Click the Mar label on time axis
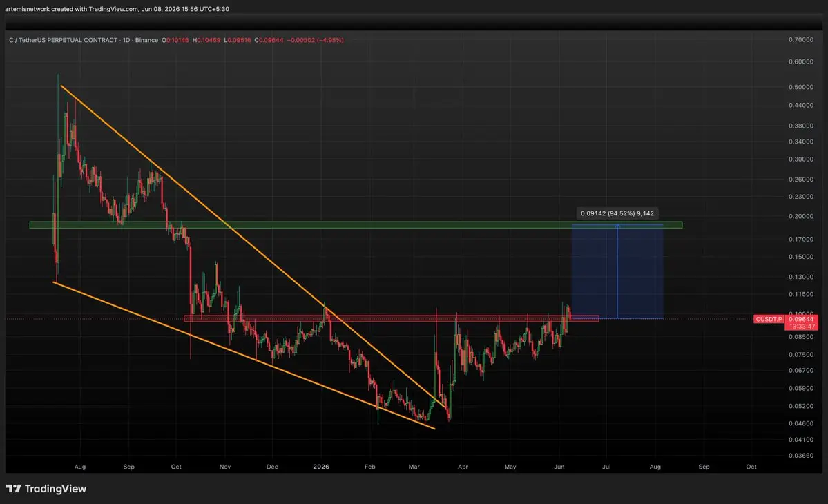Screen dimensions: 828x504 click(x=414, y=467)
